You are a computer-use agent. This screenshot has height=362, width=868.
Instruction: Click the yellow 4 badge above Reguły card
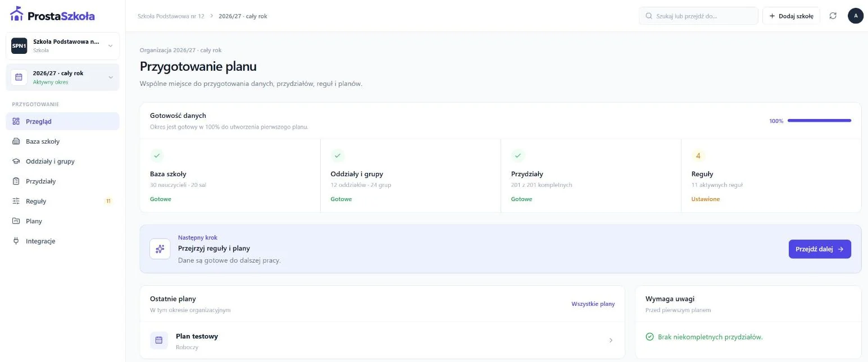tap(698, 155)
